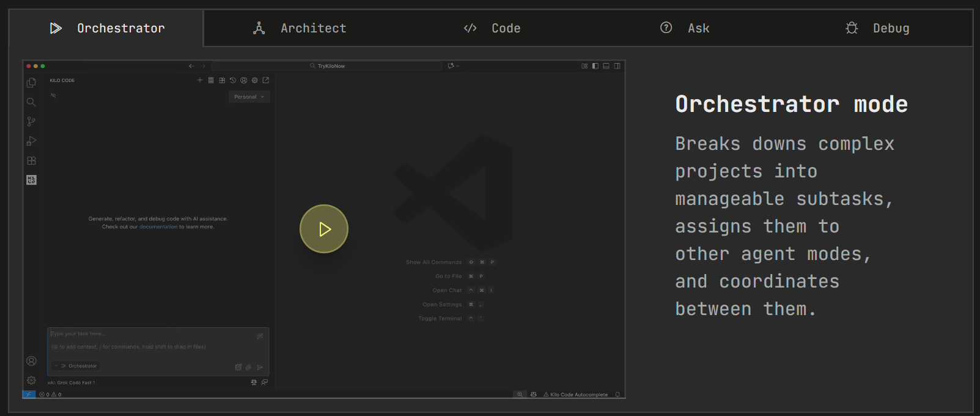Toggle the secondary sidebar layout button
The image size is (980, 416).
tap(617, 66)
